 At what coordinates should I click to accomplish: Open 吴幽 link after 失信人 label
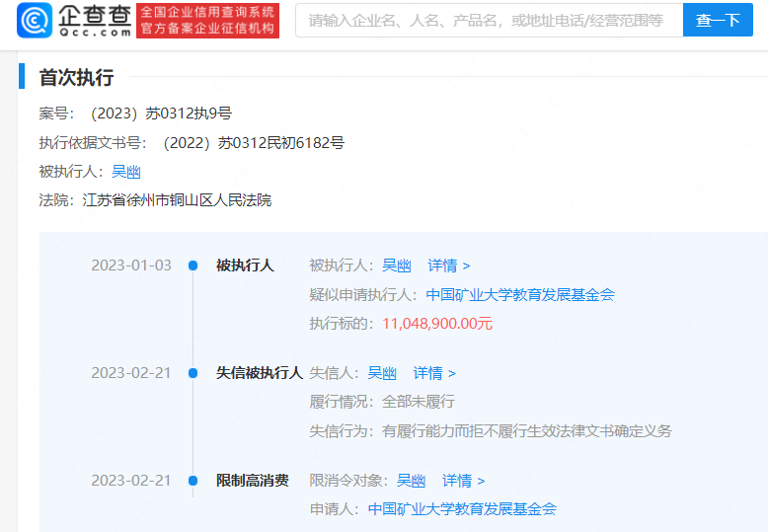click(382, 373)
